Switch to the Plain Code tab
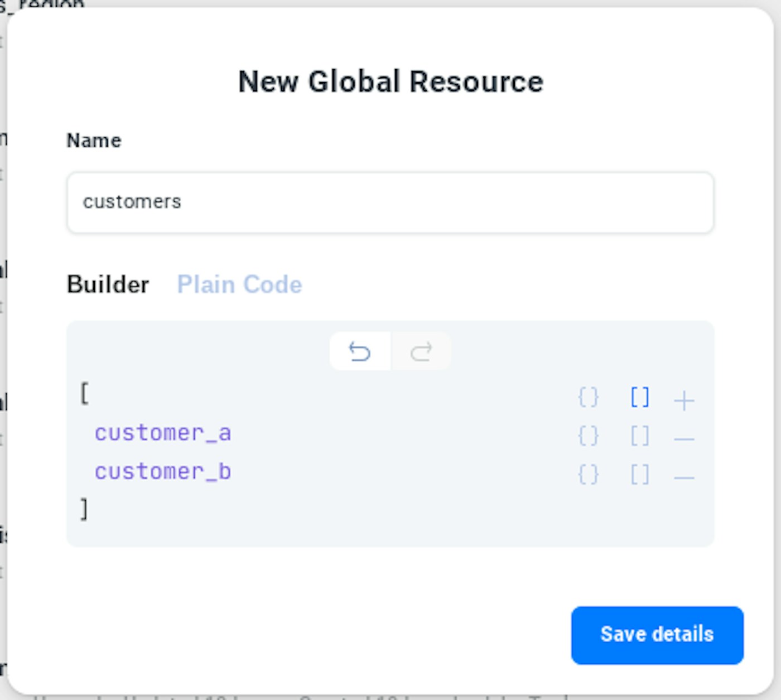 pos(239,284)
